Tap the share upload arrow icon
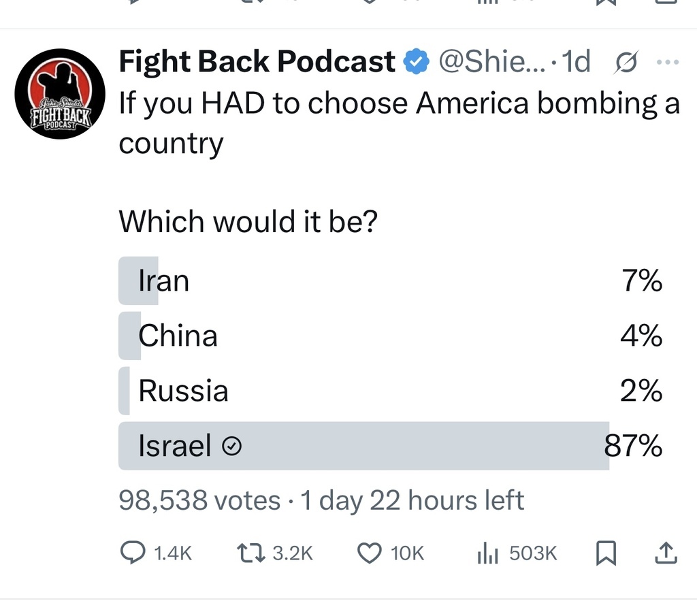This screenshot has width=697, height=616. [666, 553]
